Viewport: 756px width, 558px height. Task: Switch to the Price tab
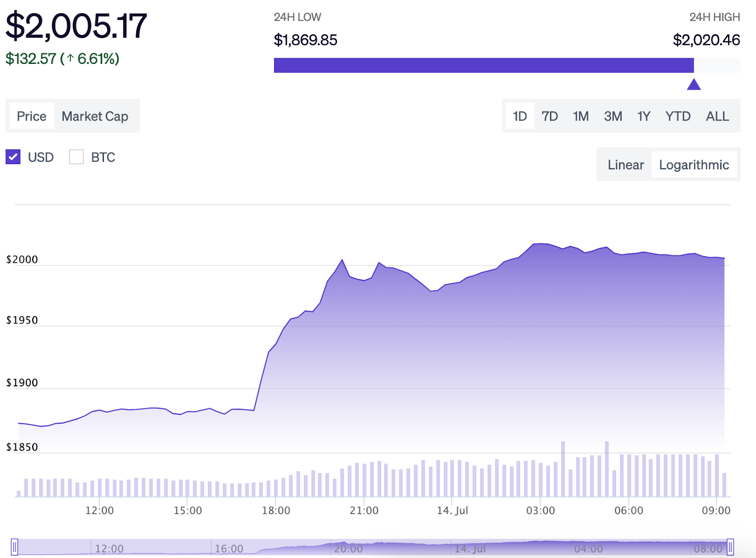point(32,116)
